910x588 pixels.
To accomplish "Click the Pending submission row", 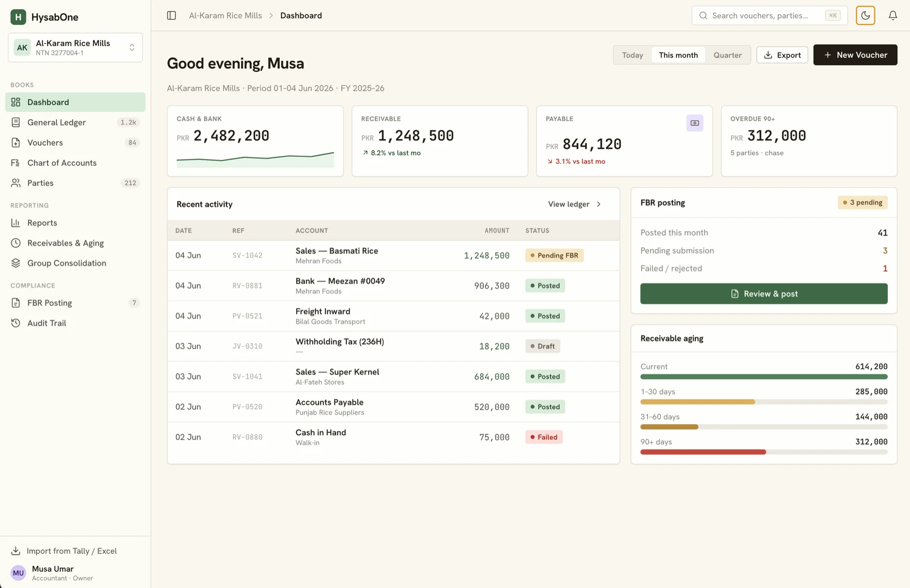I will point(763,251).
